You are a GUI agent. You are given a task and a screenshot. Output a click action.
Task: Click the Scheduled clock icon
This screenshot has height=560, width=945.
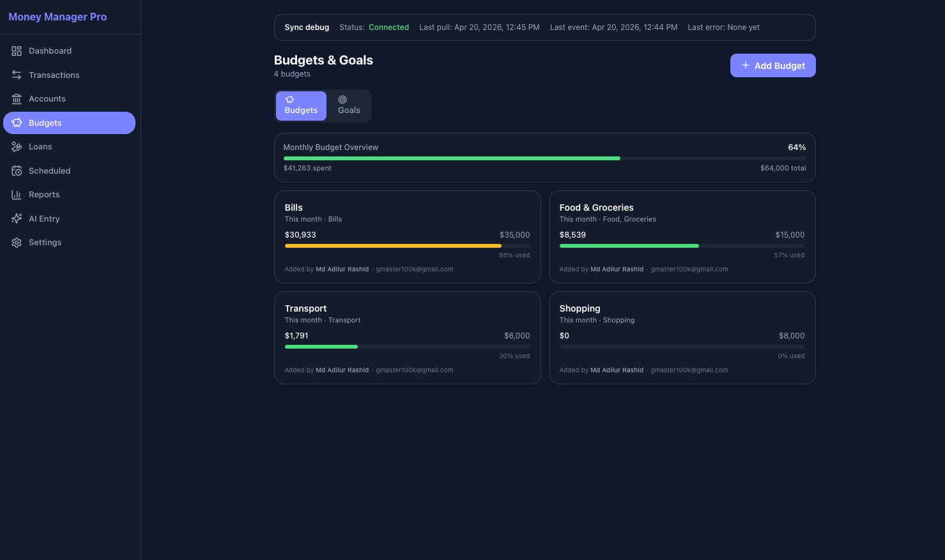17,170
